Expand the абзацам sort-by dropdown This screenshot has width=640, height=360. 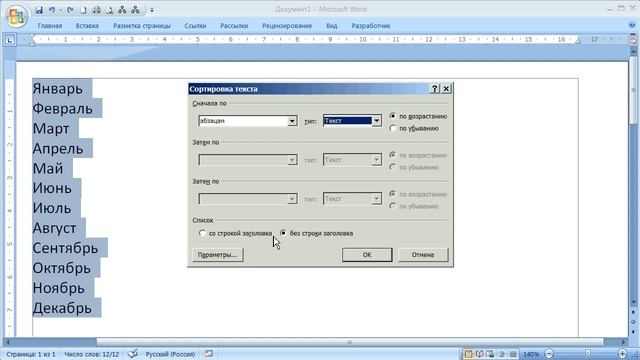click(292, 121)
